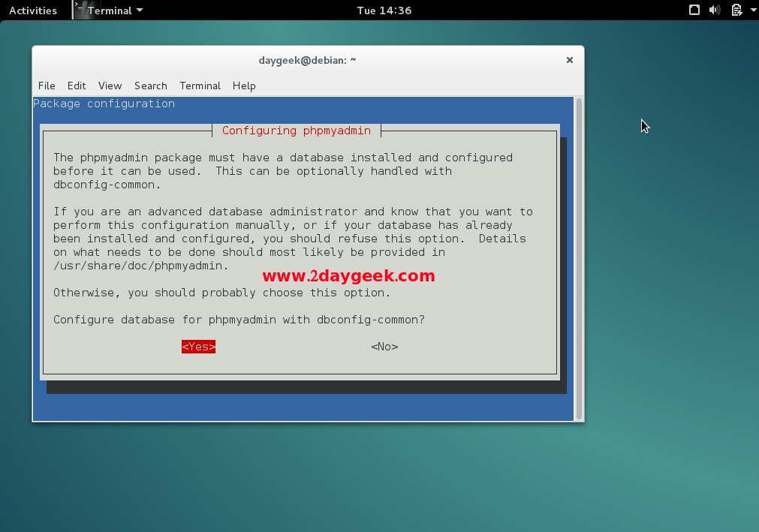Click the 'dbconfig-common.' text line
This screenshot has height=532, width=759.
click(107, 185)
